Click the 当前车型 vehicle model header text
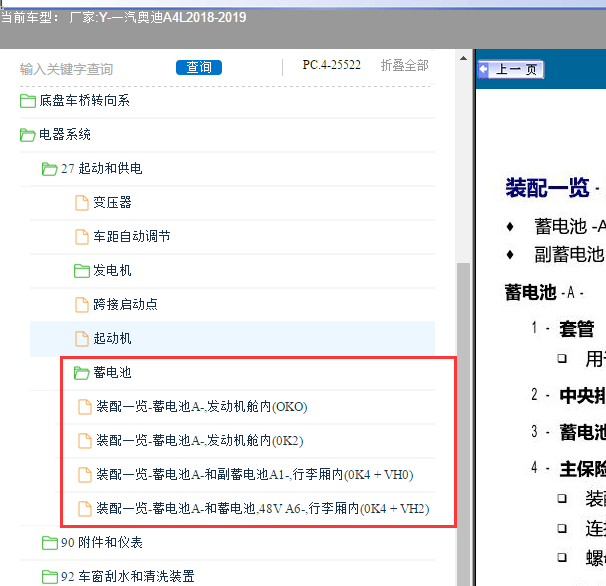The height and width of the screenshot is (586, 606). tap(124, 17)
